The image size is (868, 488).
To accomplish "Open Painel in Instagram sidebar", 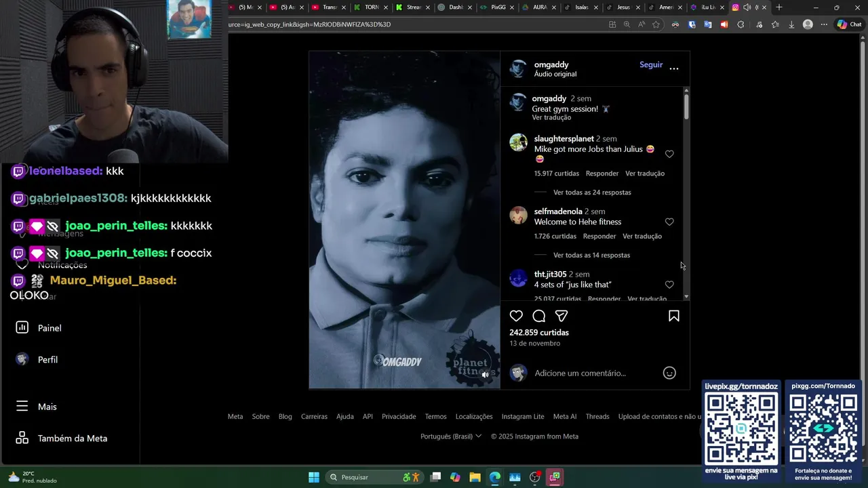I will [x=39, y=328].
